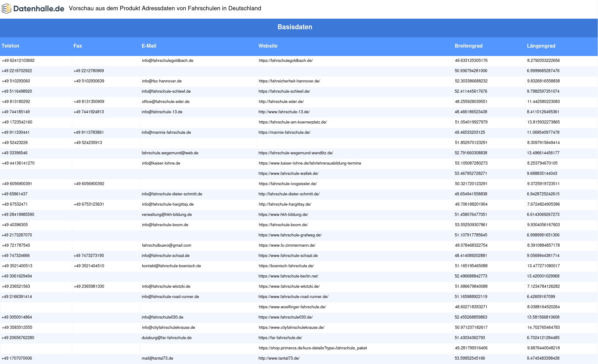The width and height of the screenshot is (598, 364).
Task: Select fax number +49 7473273195
Action: coord(89,256)
